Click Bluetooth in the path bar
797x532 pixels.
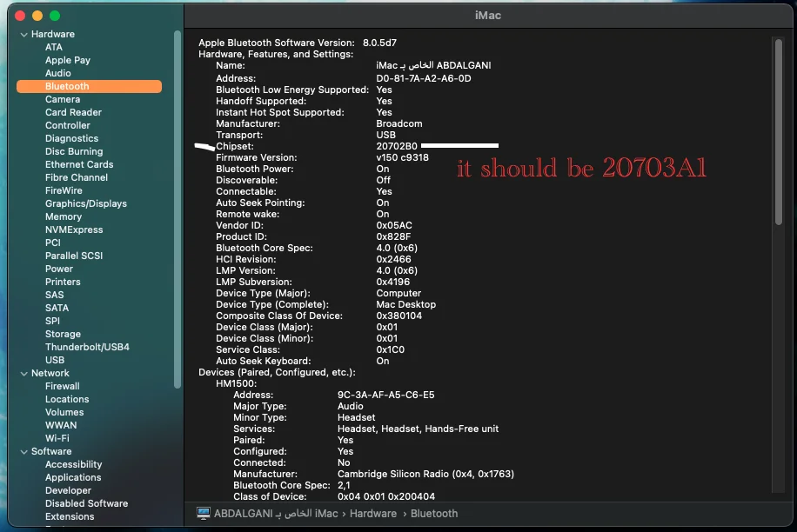(x=434, y=514)
